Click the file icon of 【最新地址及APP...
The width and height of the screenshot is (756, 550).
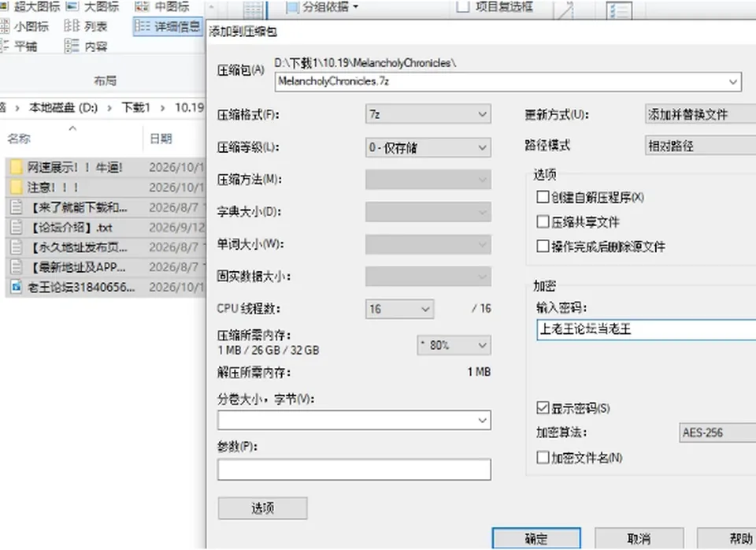pyautogui.click(x=17, y=267)
